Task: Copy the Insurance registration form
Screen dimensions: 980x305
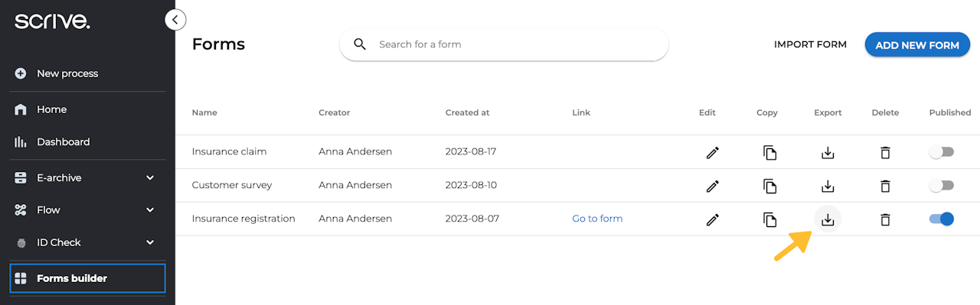Action: (769, 219)
